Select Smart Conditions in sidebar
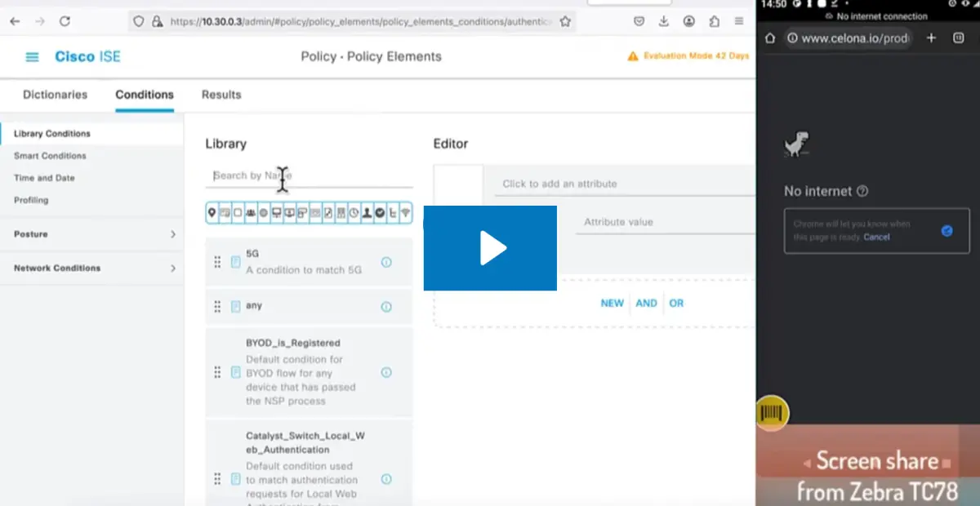 [50, 156]
